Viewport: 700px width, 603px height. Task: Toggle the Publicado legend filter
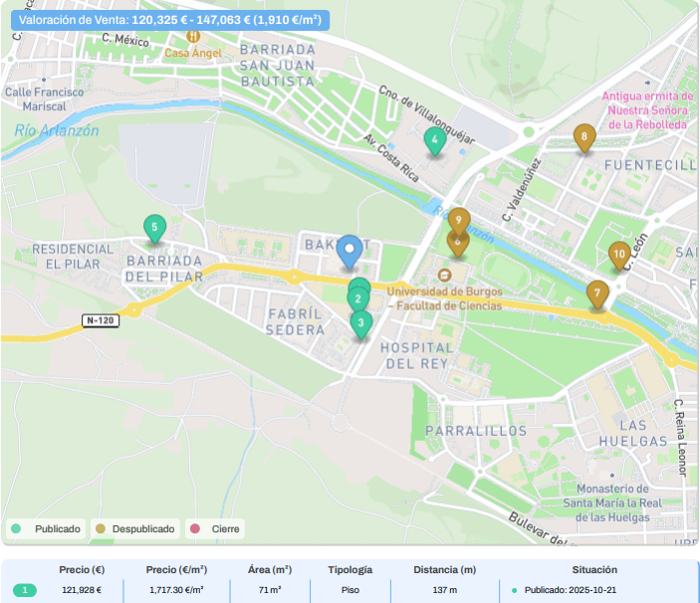pyautogui.click(x=47, y=528)
